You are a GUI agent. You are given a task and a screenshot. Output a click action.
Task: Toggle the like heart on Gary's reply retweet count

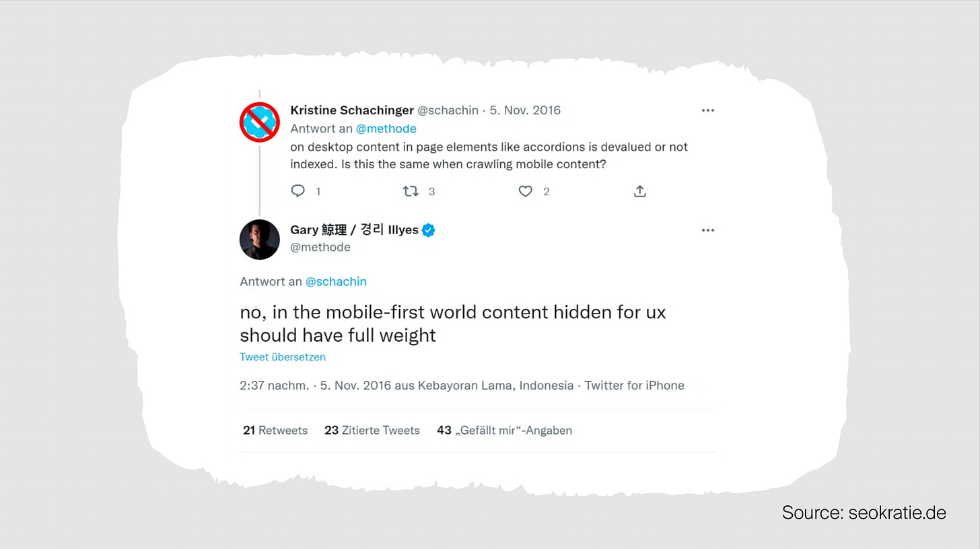526,191
